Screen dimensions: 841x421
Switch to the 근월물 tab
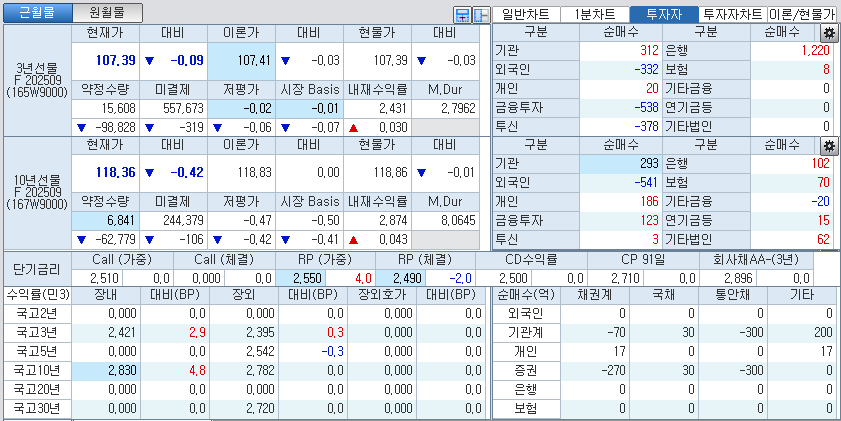pyautogui.click(x=38, y=13)
